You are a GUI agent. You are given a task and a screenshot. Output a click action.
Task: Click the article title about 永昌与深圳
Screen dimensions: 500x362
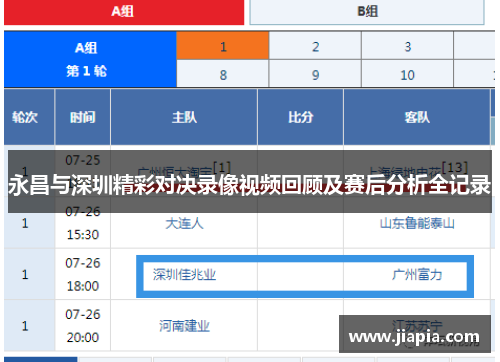(x=250, y=184)
